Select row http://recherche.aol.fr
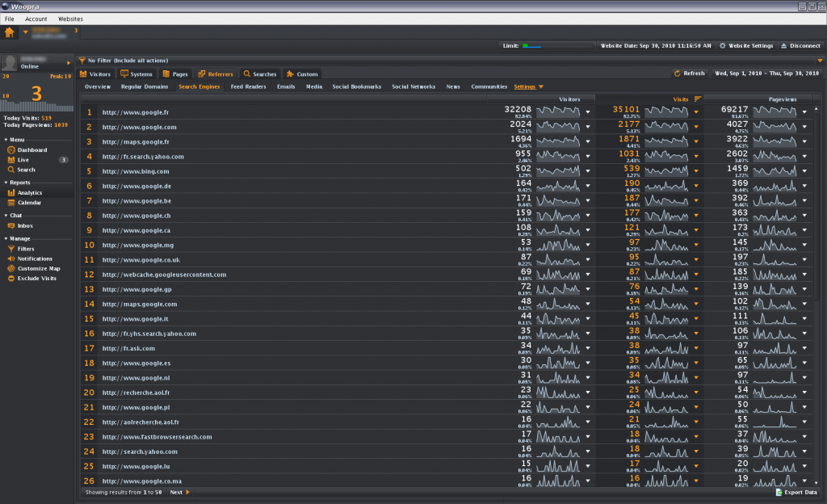 tap(447, 393)
